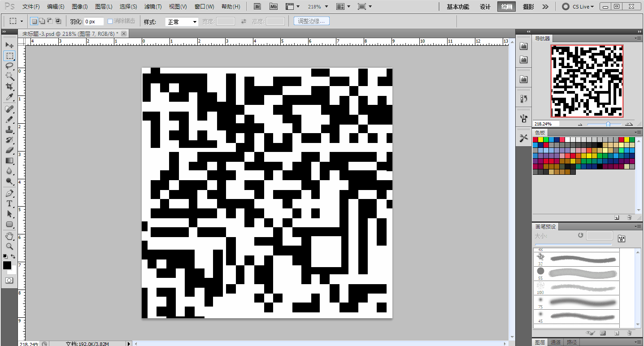Image resolution: width=644 pixels, height=346 pixels.
Task: Click the foreground color swatch
Action: click(x=7, y=265)
